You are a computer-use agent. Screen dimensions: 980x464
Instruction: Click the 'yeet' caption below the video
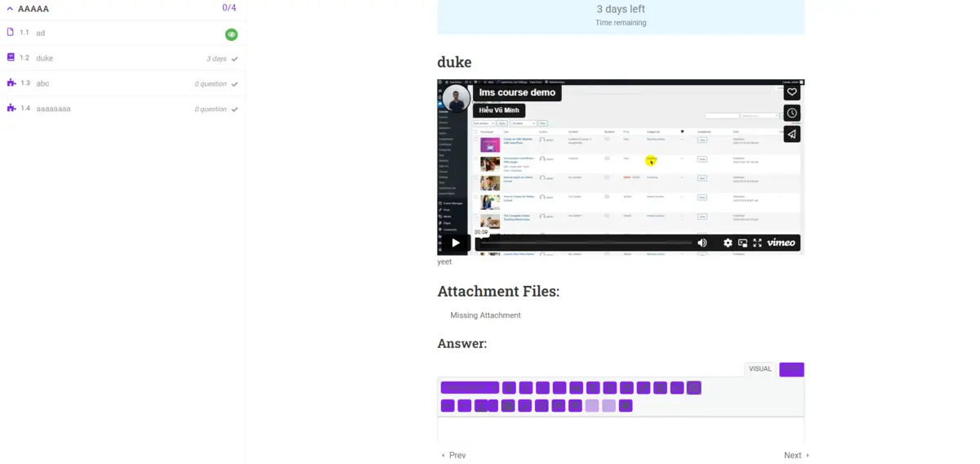pos(444,261)
